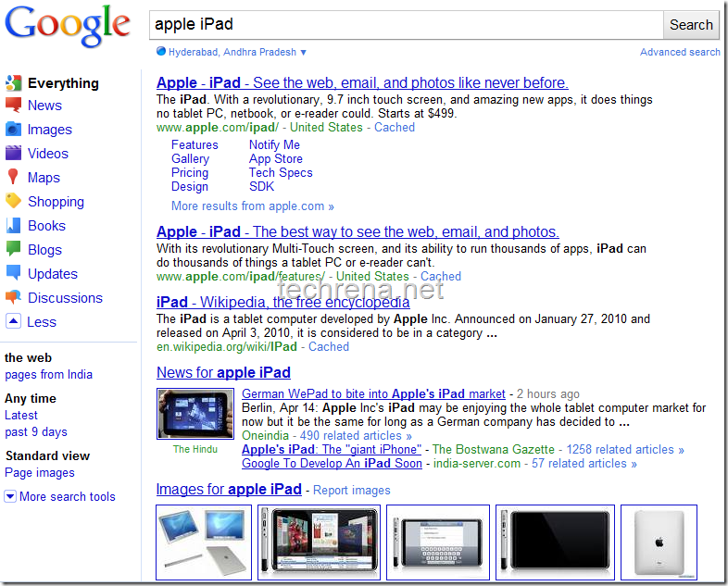Open iPad Wikipedia result
Screen dimensions: 728x586
283,302
